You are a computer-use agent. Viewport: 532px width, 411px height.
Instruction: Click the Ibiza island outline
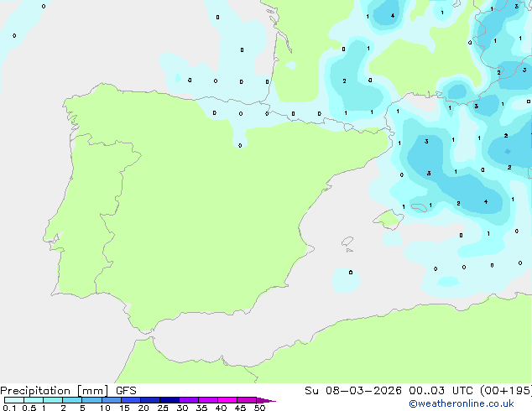click(347, 242)
